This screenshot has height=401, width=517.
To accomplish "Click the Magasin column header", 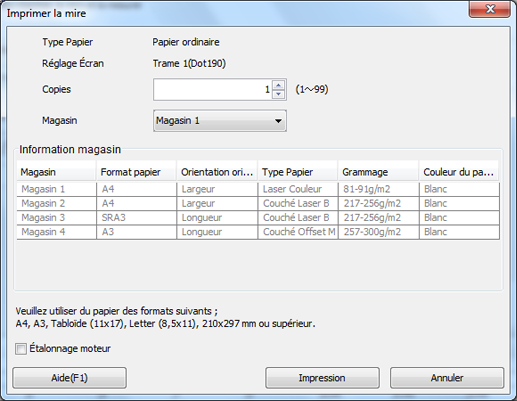I will coord(56,172).
